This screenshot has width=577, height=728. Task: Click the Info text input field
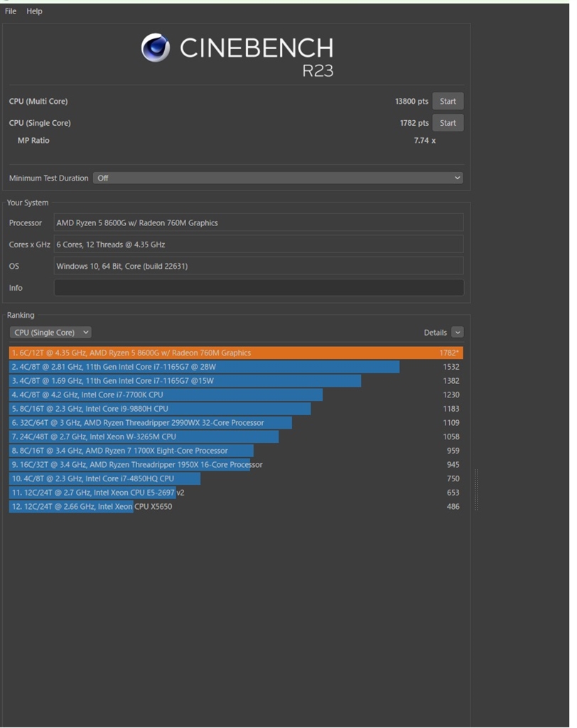click(259, 288)
